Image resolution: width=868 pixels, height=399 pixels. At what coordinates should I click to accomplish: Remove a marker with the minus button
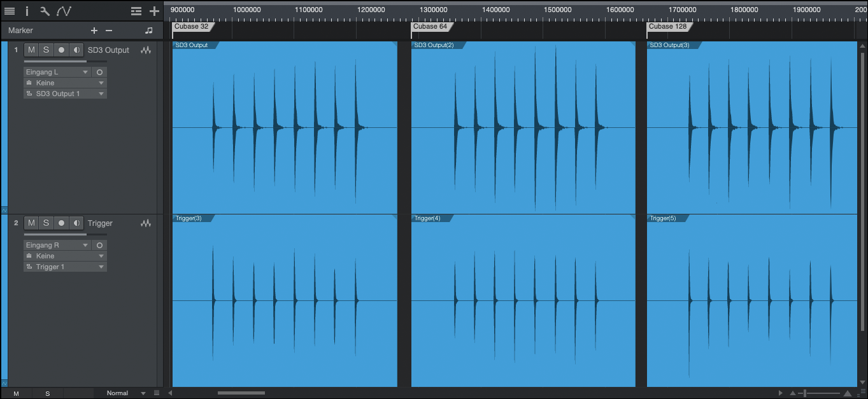click(x=109, y=31)
